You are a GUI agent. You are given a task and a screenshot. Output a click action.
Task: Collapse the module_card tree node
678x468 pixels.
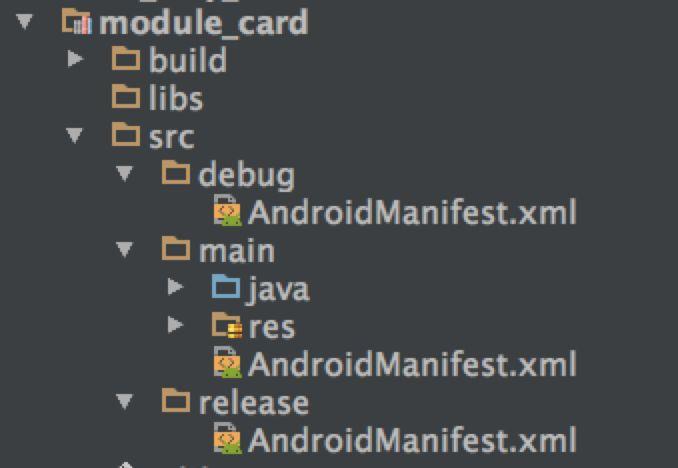click(25, 22)
